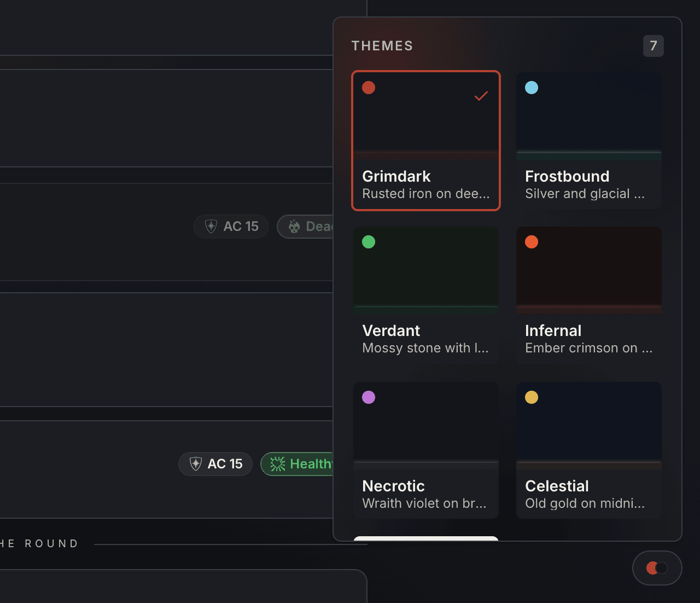Click the THEMES panel heading

(x=382, y=46)
